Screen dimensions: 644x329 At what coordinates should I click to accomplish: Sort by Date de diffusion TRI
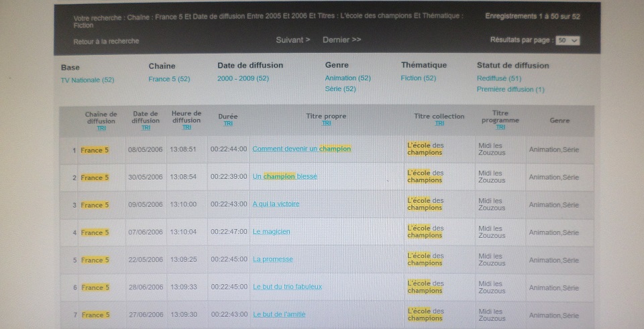pos(146,127)
